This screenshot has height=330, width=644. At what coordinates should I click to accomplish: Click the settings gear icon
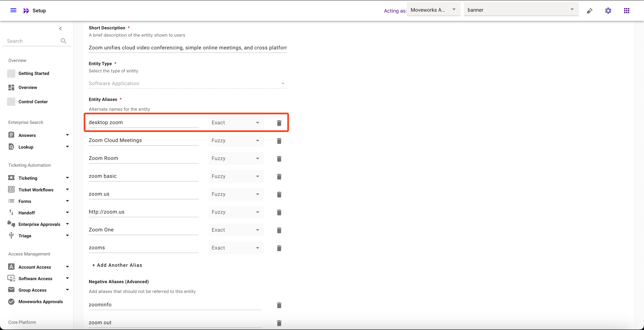point(608,10)
